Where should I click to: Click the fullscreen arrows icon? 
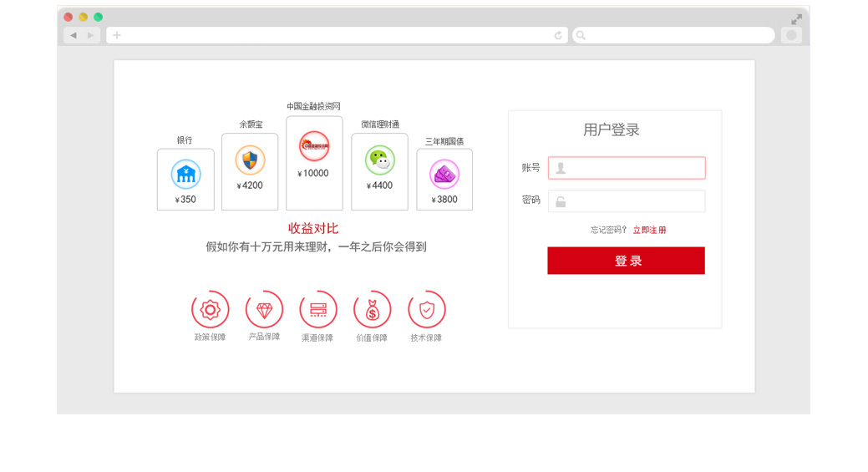pos(797,19)
